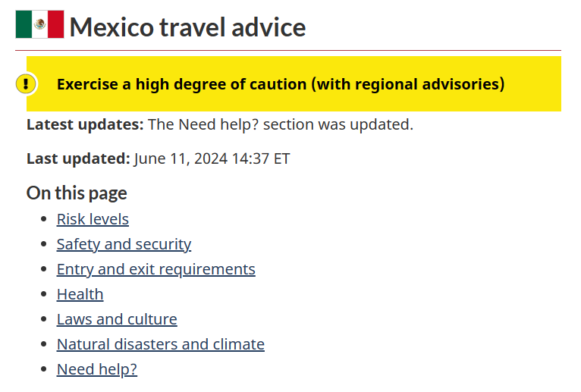
Task: Click the Mexican flag icon
Action: pyautogui.click(x=39, y=24)
